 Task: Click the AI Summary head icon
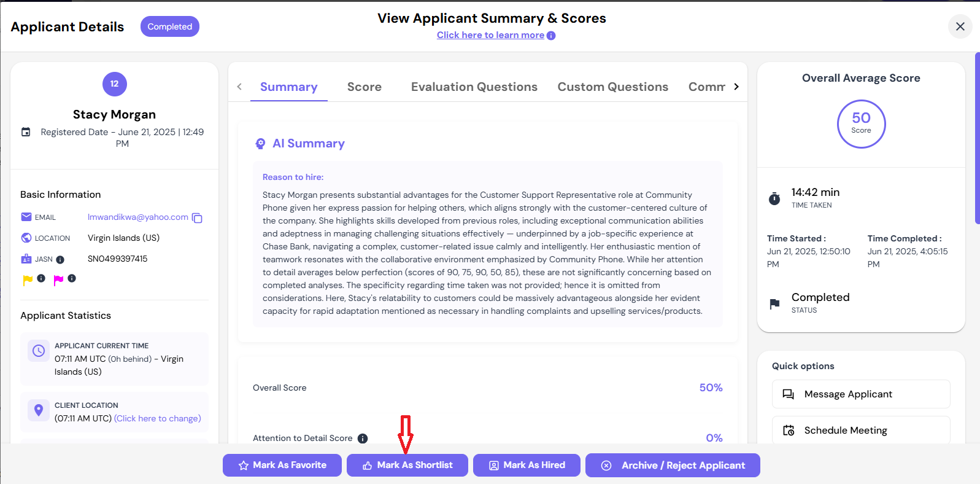[x=261, y=144]
